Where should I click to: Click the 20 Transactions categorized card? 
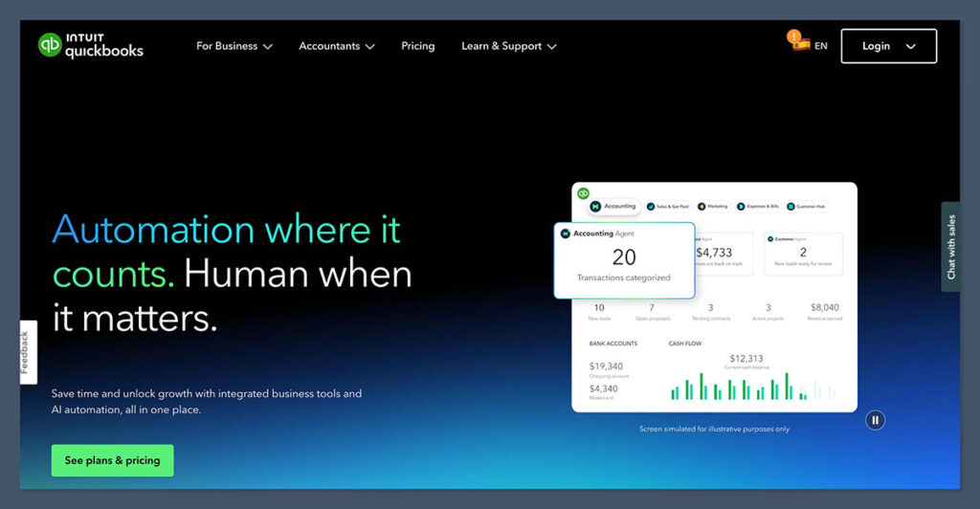coord(624,260)
